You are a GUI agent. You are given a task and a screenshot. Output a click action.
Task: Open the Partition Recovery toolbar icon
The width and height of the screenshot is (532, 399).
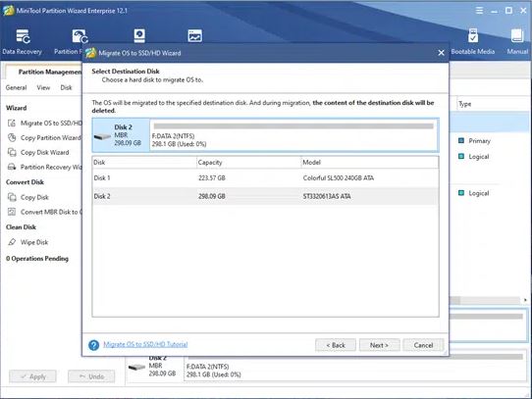(x=80, y=36)
